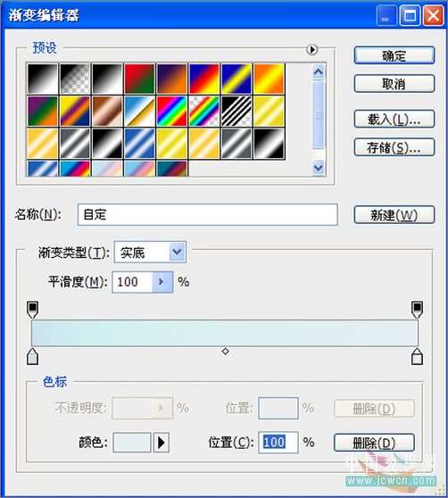
Task: Minimize the 渐变编辑器 window
Action: click(386, 15)
